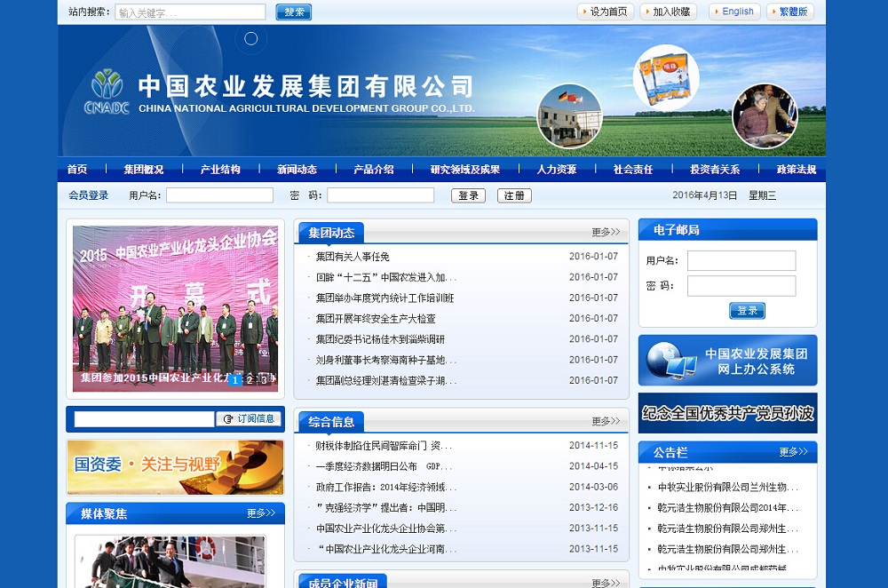Open notice 中牧实业股份有限公司兰州生物...
This screenshot has width=888, height=588.
728,487
